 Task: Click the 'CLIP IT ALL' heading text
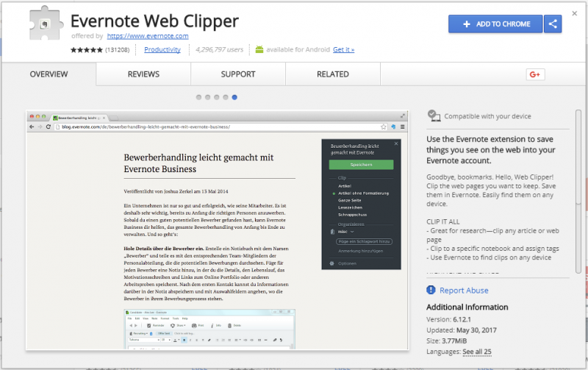pos(443,221)
